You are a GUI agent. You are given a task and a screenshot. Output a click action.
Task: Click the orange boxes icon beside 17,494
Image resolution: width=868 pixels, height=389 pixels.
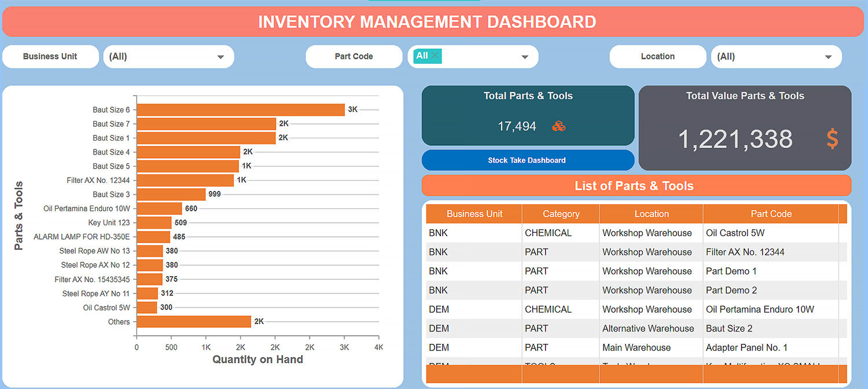558,126
